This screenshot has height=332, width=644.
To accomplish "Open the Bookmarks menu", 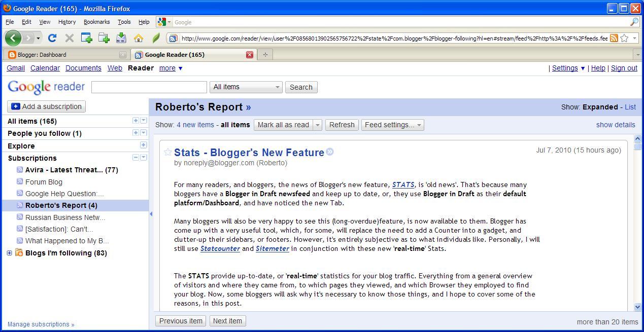I will pos(96,22).
